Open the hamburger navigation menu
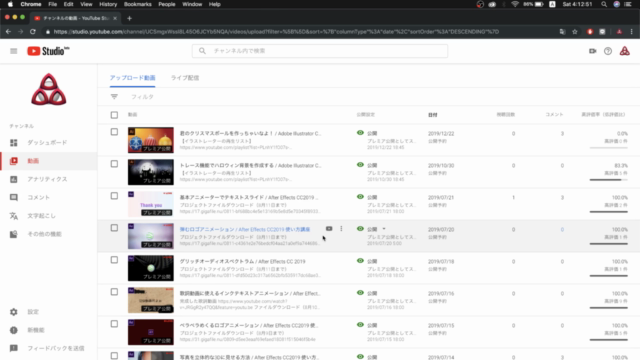 (x=13, y=51)
